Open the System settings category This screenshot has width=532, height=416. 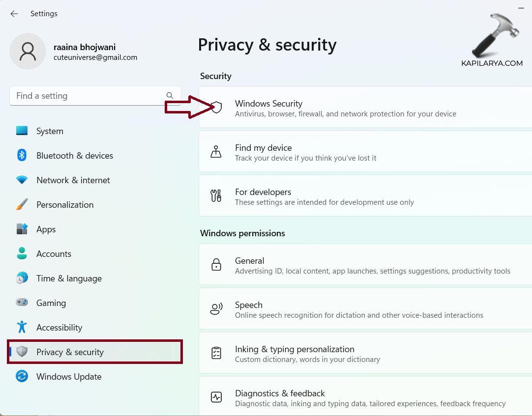[50, 131]
